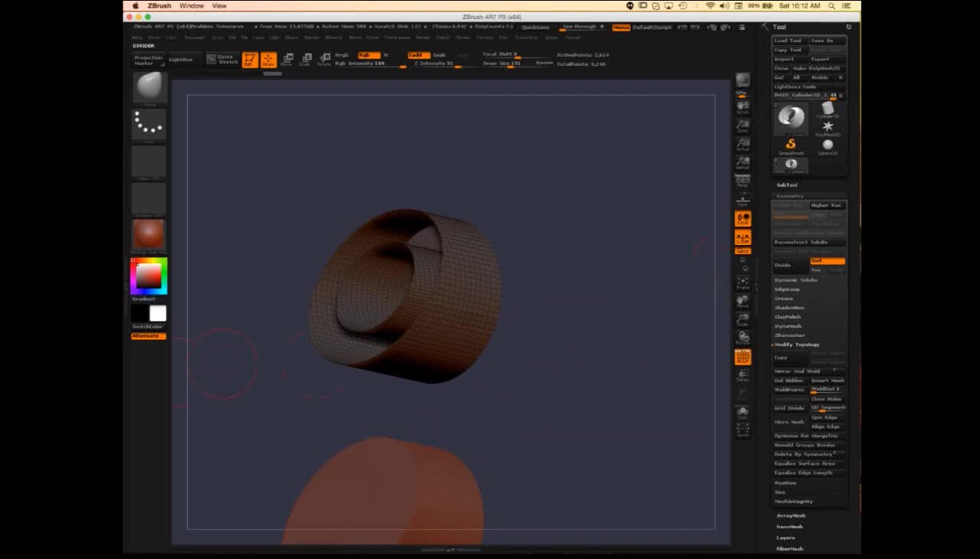
Task: Click the Import button in Tool panel
Action: click(791, 59)
